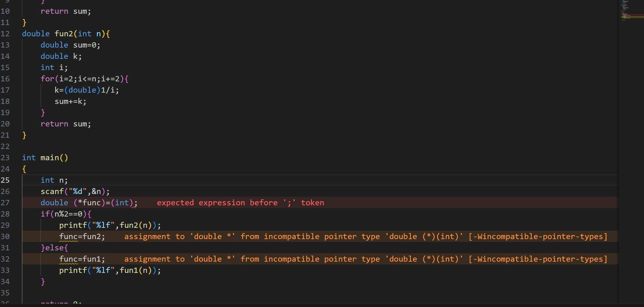Image resolution: width=644 pixels, height=307 pixels.
Task: Click line number 30 in gutter
Action: point(5,237)
